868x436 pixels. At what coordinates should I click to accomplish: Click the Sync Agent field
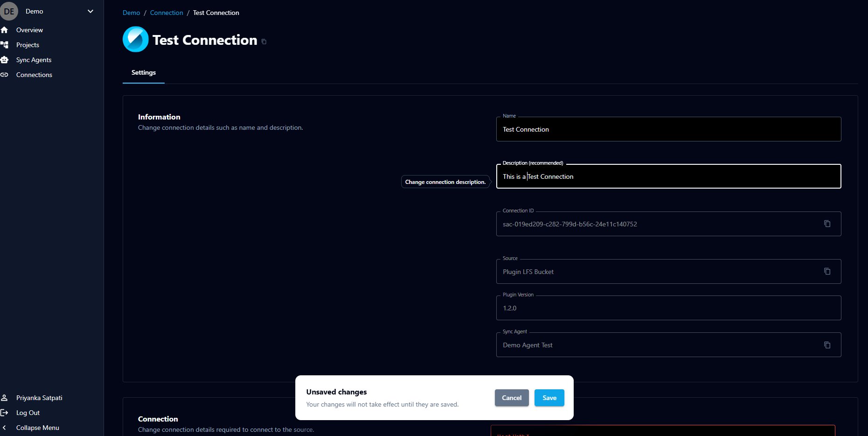click(x=668, y=345)
